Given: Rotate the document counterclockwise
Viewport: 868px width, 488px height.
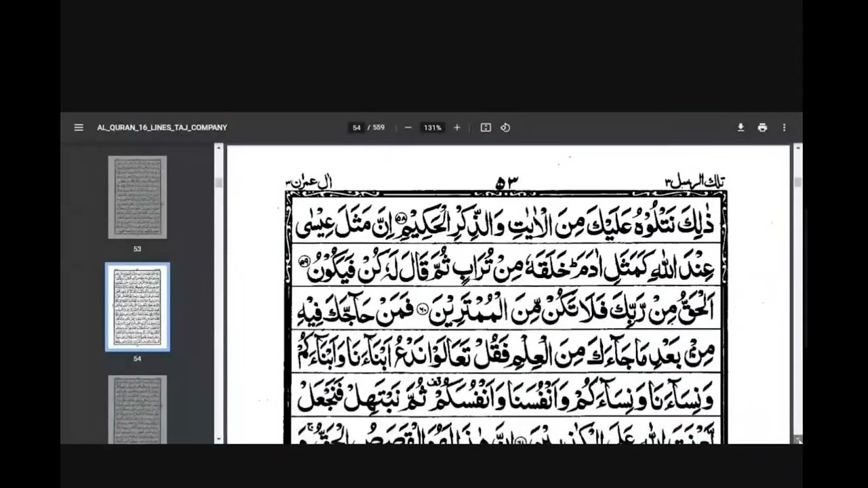Looking at the screenshot, I should click(505, 127).
